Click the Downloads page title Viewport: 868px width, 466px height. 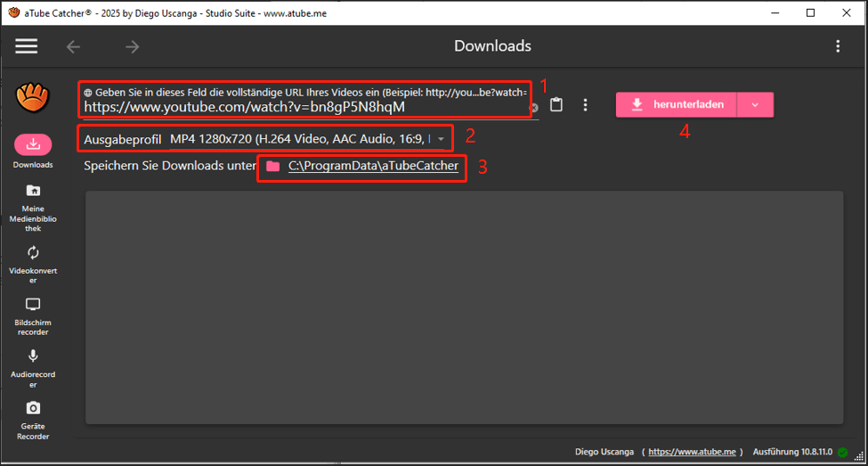(492, 46)
